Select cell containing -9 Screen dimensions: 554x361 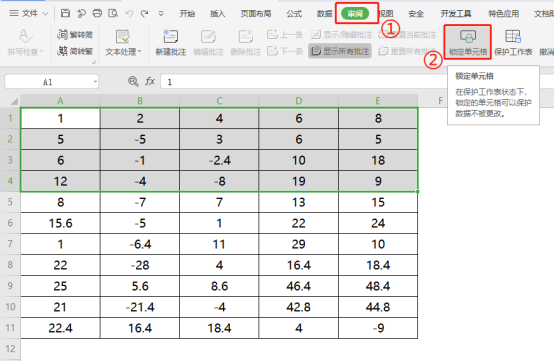(x=378, y=328)
